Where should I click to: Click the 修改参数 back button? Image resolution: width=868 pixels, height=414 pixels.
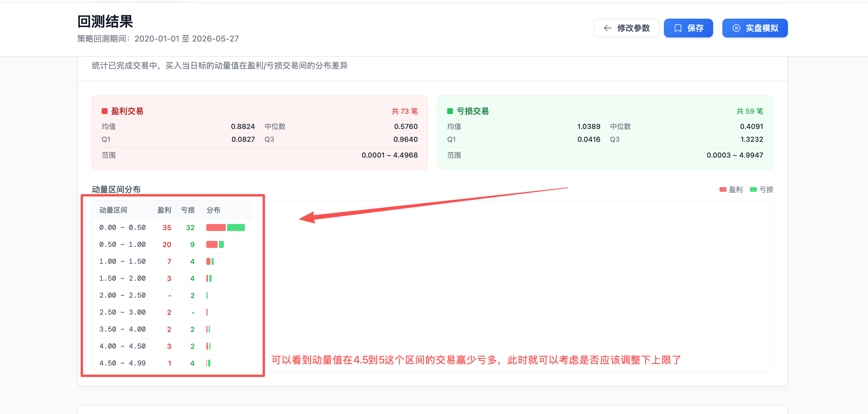[626, 28]
